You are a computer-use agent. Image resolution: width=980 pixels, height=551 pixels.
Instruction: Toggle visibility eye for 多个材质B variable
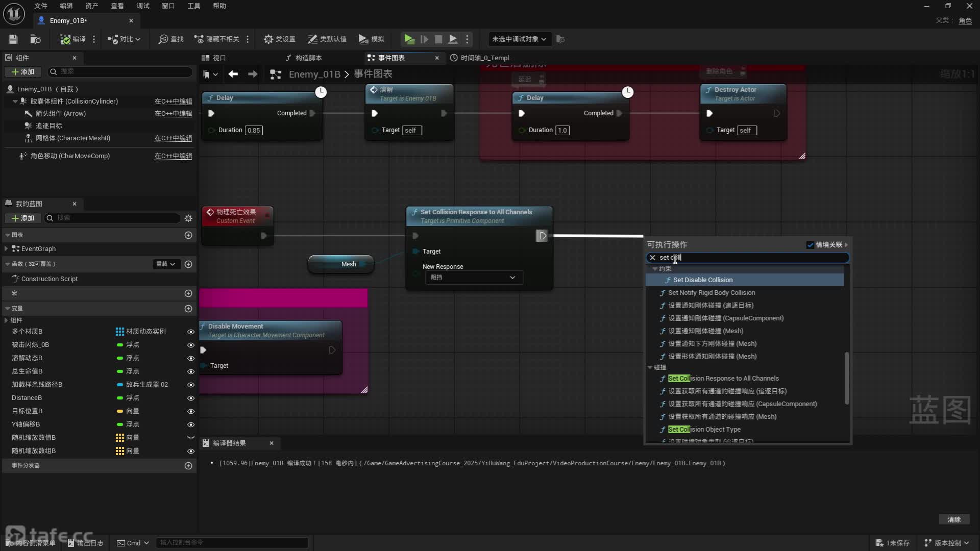tap(191, 332)
